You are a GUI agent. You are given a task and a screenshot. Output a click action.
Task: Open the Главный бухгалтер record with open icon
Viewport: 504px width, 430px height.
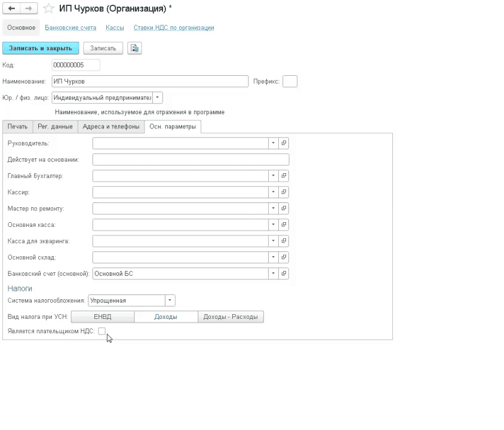[x=284, y=176]
